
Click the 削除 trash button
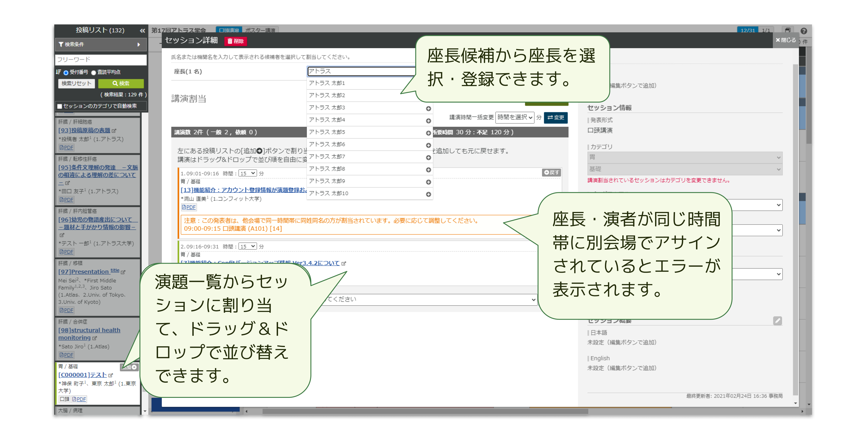click(x=236, y=41)
